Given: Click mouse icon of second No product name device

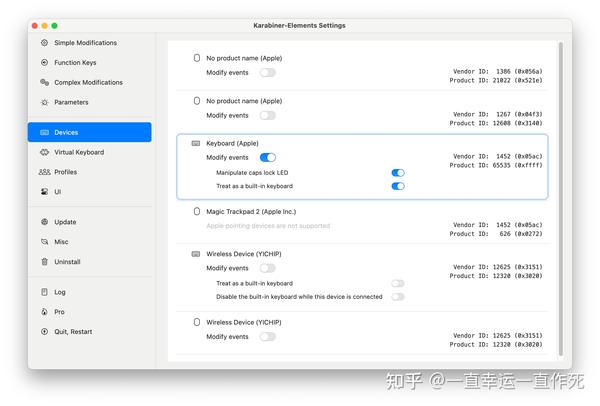Looking at the screenshot, I should [197, 101].
